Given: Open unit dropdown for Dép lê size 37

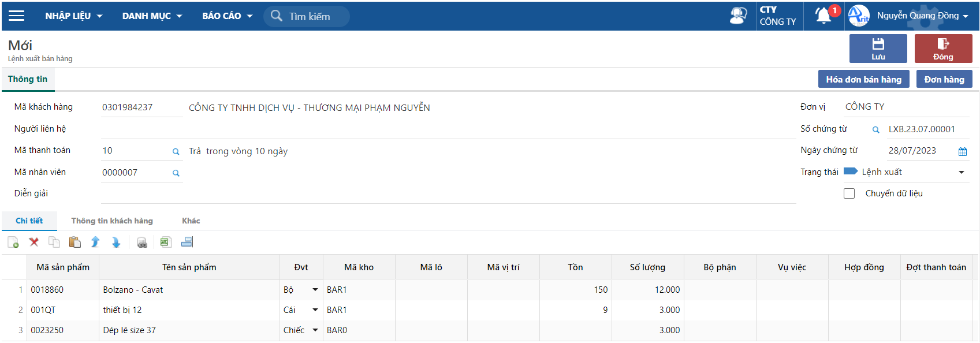Looking at the screenshot, I should [315, 330].
